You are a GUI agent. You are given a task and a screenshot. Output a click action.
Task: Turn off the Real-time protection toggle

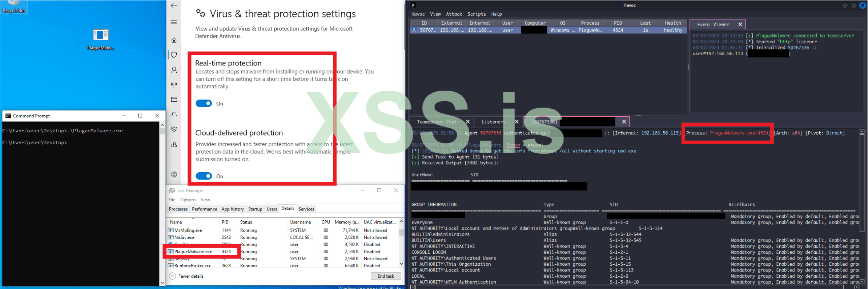(204, 104)
